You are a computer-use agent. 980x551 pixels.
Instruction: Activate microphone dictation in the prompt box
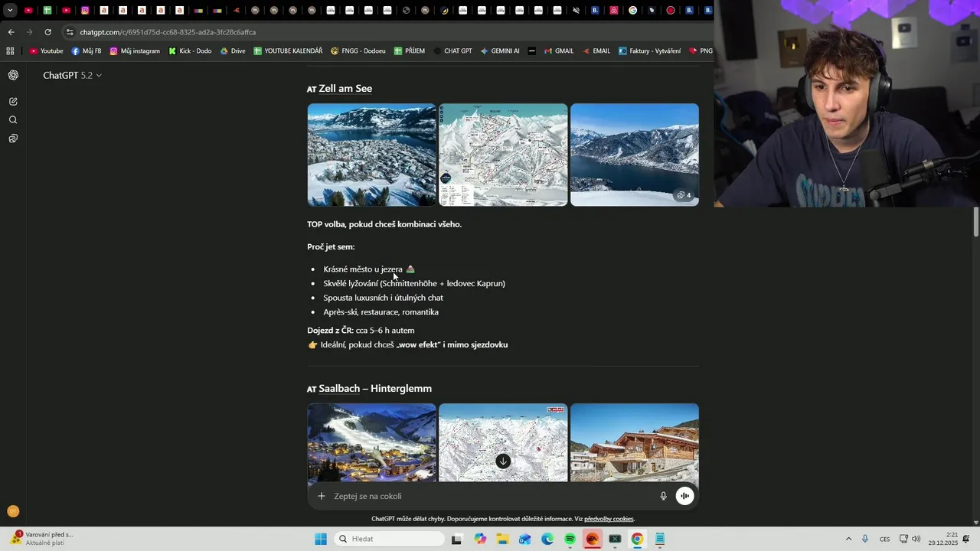(x=664, y=496)
